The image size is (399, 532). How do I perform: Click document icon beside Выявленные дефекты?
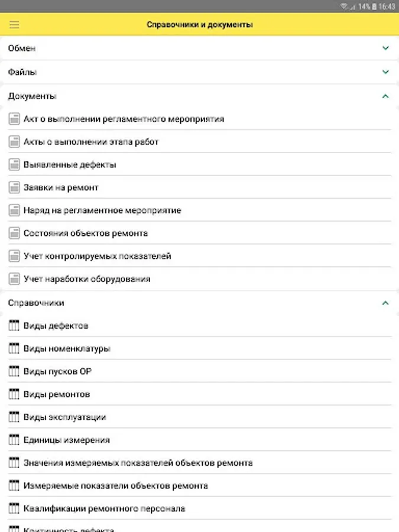click(x=14, y=165)
